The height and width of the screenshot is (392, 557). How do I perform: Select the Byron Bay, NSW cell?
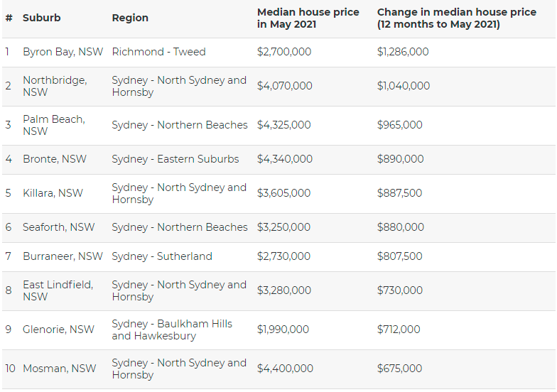tap(63, 52)
